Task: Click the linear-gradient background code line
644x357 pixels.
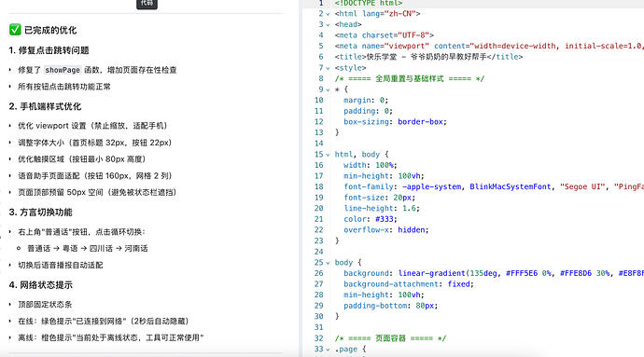Action: (494, 273)
